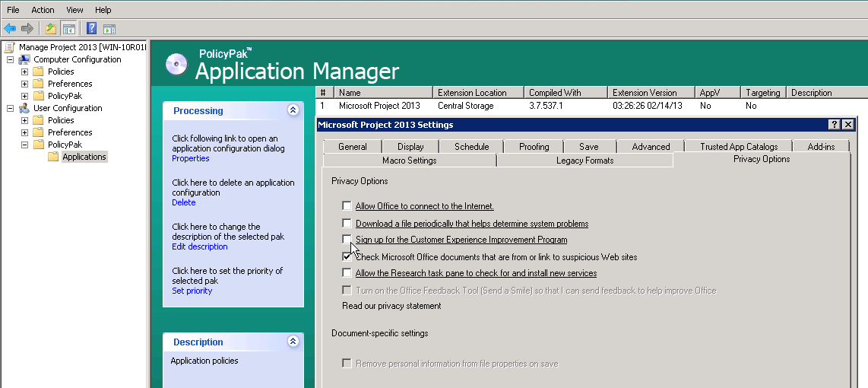Open the Trusted App Catalogs tab
The width and height of the screenshot is (868, 388).
pyautogui.click(x=739, y=146)
